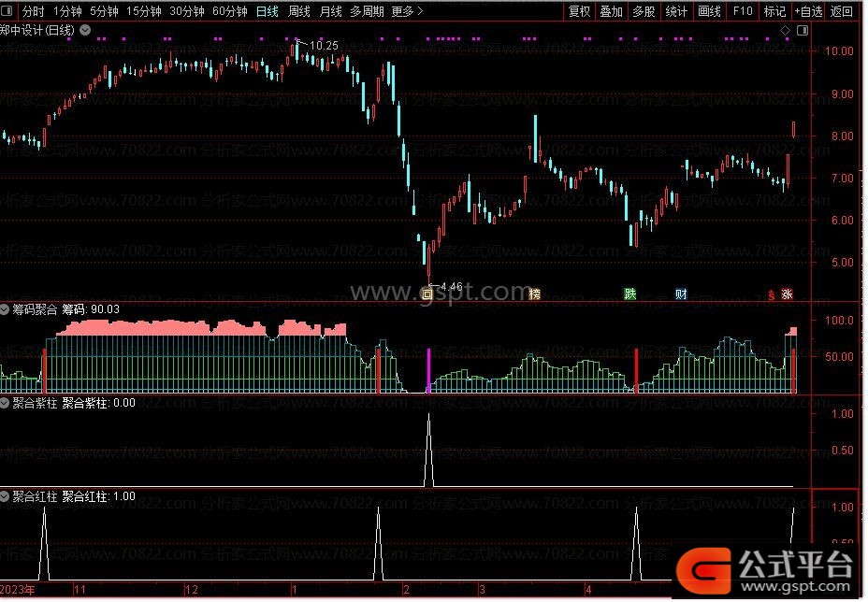Select the 5分钟 period tab
This screenshot has width=868, height=602.
click(x=104, y=11)
